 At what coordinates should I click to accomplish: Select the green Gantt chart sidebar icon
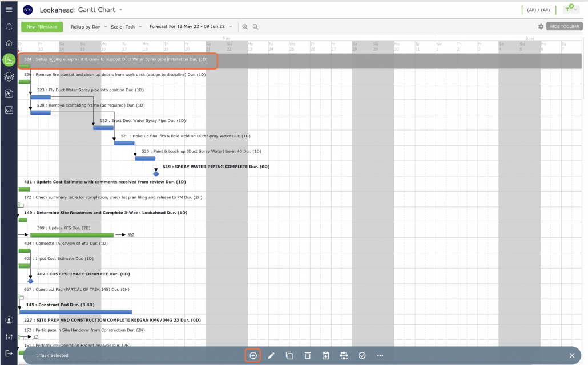9,60
